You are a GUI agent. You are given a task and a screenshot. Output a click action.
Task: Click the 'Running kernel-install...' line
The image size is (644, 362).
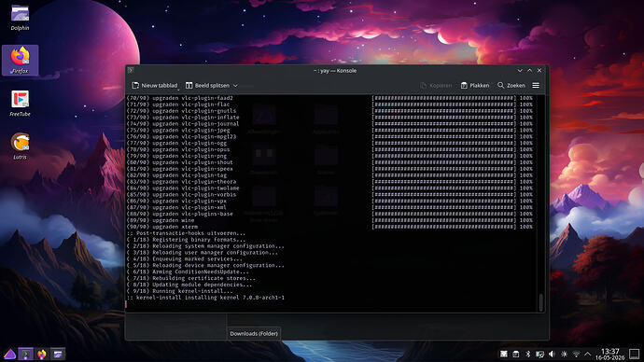[x=180, y=291]
